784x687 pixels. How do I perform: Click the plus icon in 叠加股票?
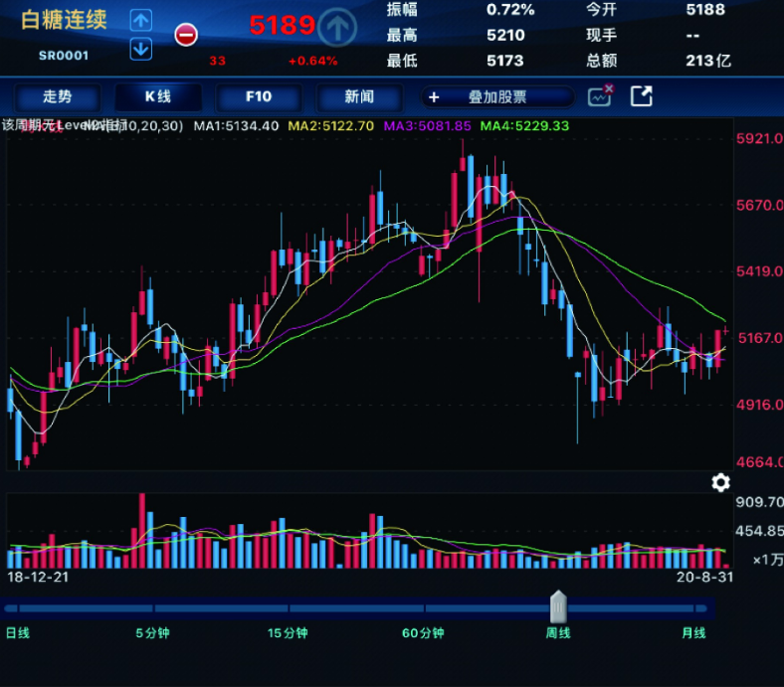[x=434, y=97]
